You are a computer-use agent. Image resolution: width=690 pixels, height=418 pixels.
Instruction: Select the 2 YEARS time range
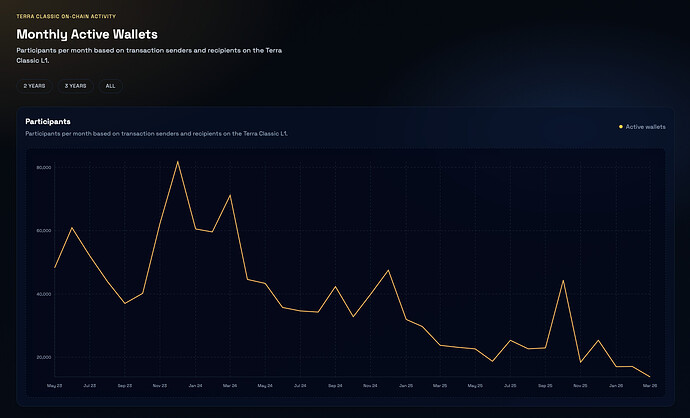[x=35, y=86]
